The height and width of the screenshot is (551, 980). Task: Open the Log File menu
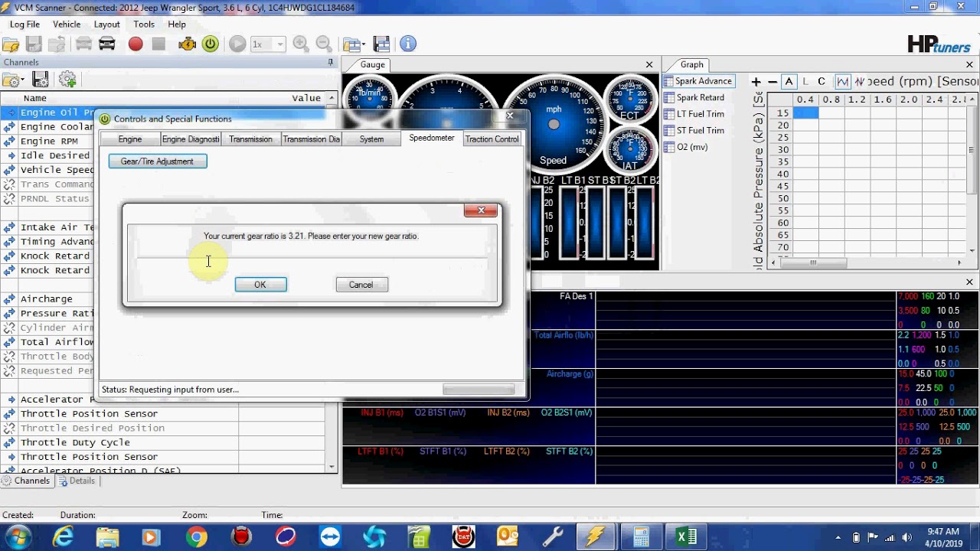coord(24,24)
